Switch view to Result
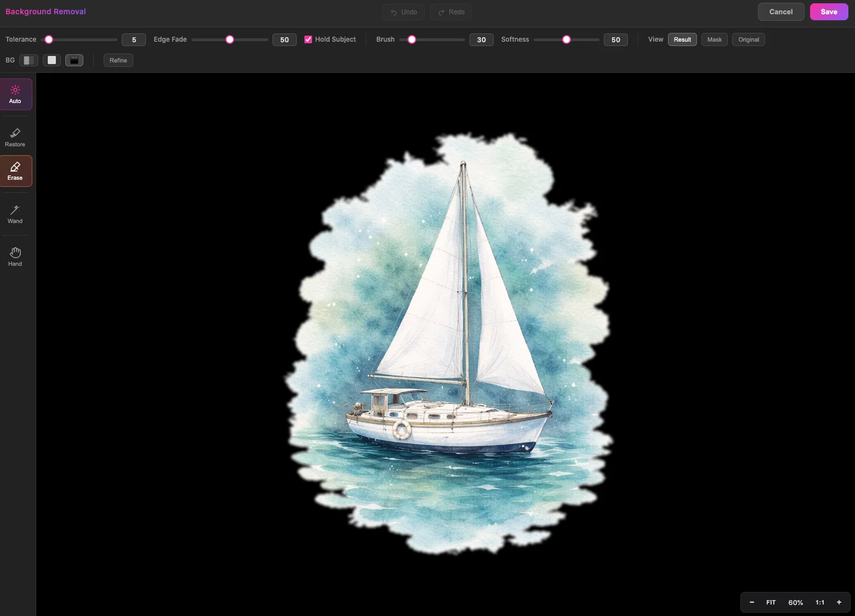The height and width of the screenshot is (616, 855). coord(682,39)
